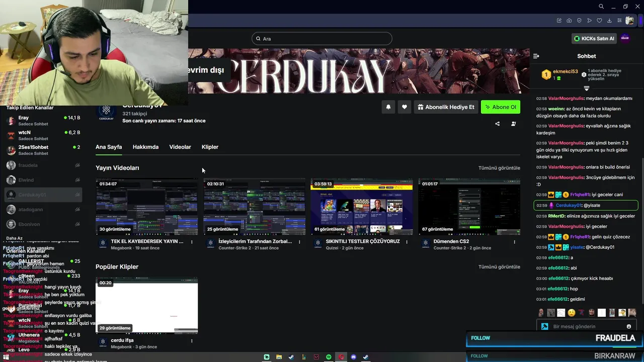Open the browser tab search magnifier
The height and width of the screenshot is (362, 644).
[x=601, y=7]
